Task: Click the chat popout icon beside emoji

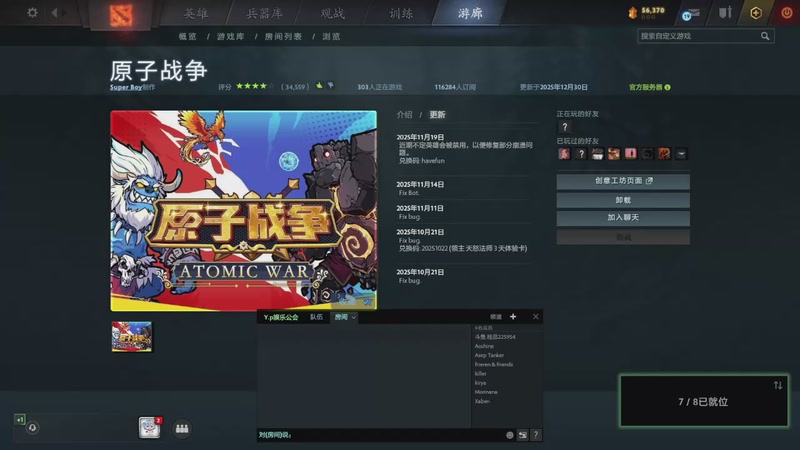Action: point(522,435)
